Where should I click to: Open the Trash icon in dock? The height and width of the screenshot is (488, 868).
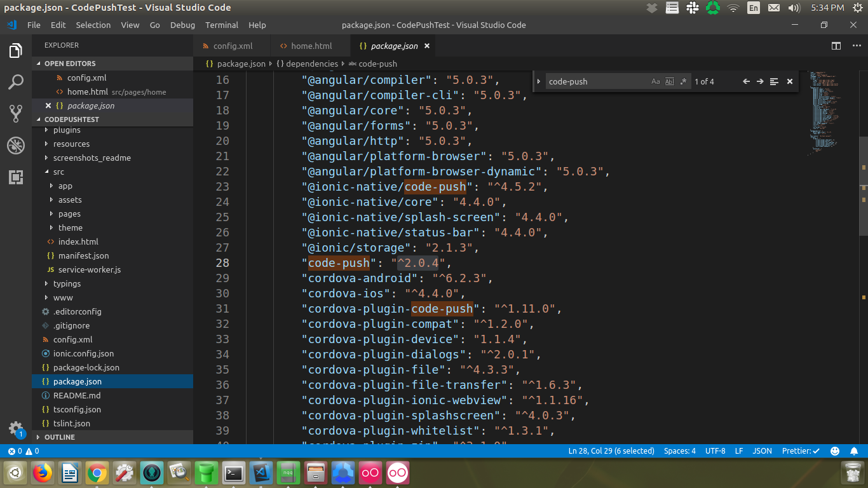pyautogui.click(x=851, y=473)
